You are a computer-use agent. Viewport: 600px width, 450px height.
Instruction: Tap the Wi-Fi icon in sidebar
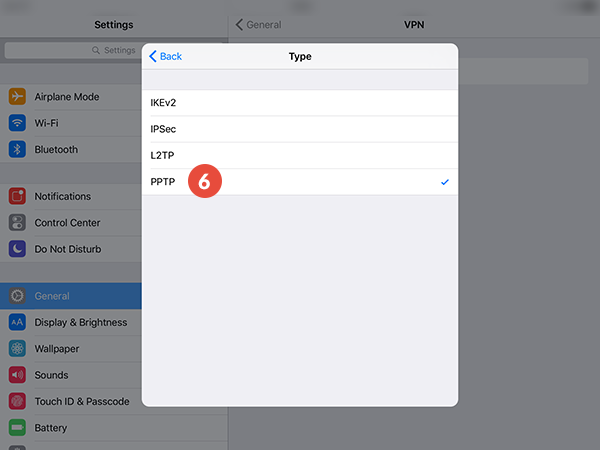click(x=17, y=123)
